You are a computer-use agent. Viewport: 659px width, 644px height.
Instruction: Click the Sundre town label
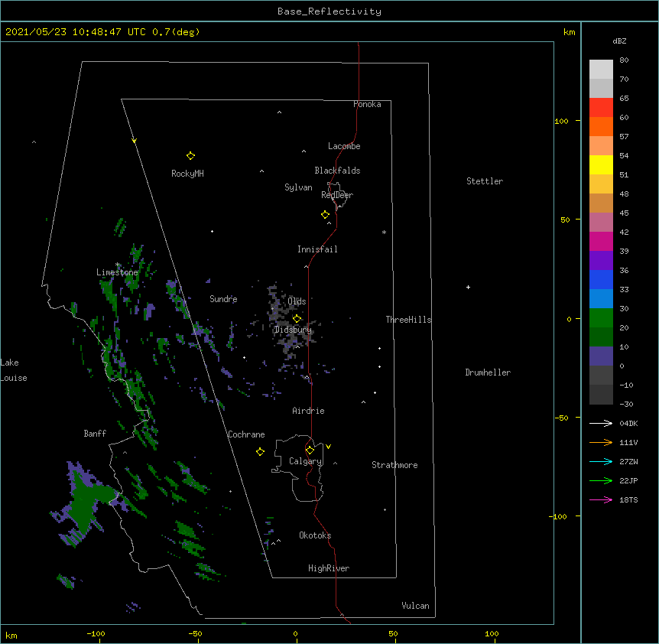[223, 299]
